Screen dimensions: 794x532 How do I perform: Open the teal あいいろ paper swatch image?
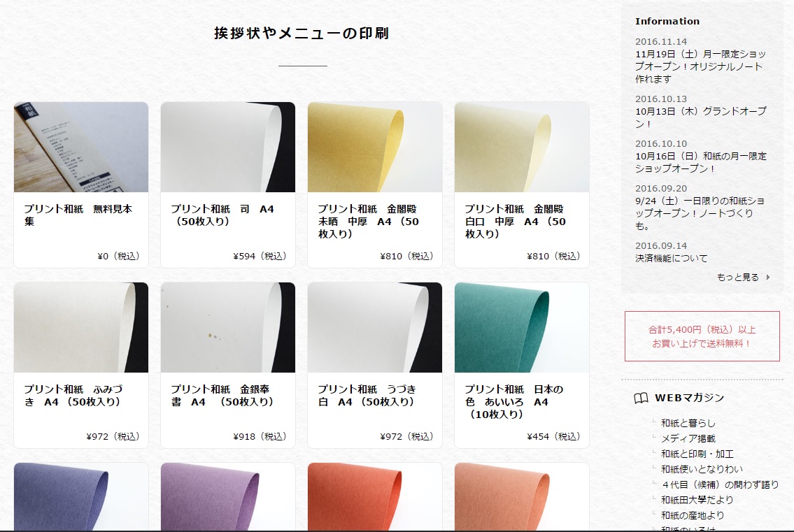(x=522, y=327)
